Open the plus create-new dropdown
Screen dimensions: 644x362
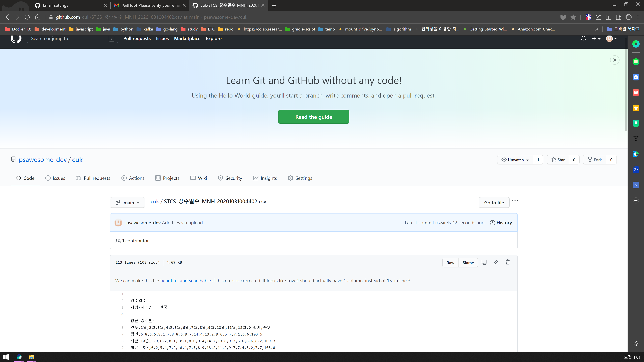coord(596,39)
